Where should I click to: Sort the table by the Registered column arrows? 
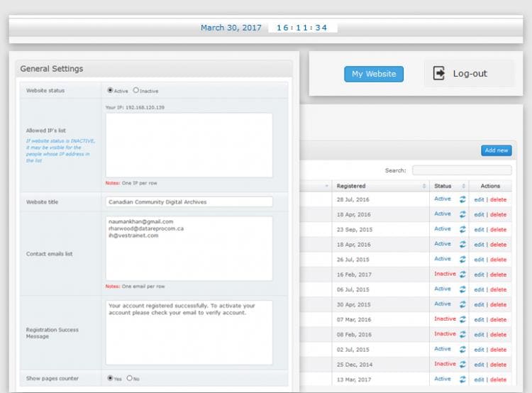click(x=424, y=186)
